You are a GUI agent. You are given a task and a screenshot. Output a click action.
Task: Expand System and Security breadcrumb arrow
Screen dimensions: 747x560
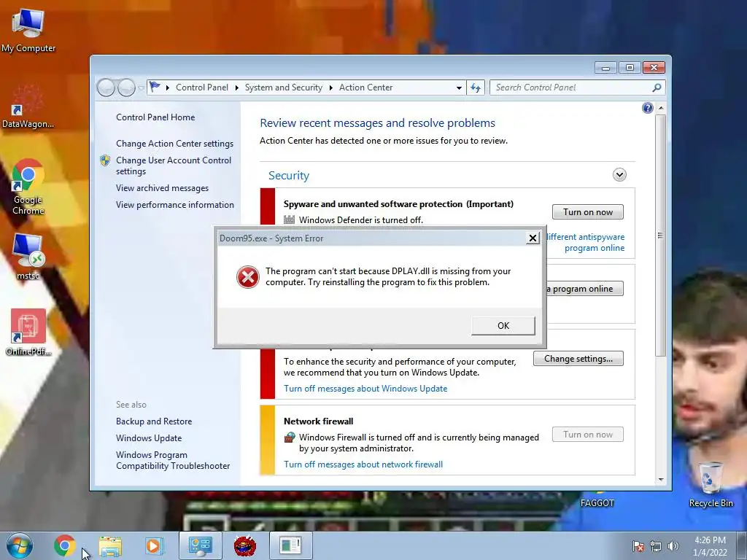coord(330,87)
